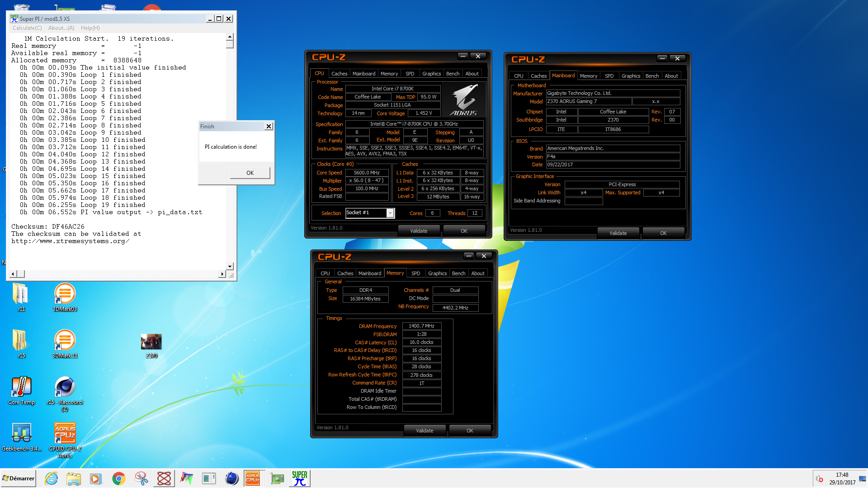The height and width of the screenshot is (488, 868).
Task: Click OK in CPU-Z Memory window
Action: click(470, 431)
